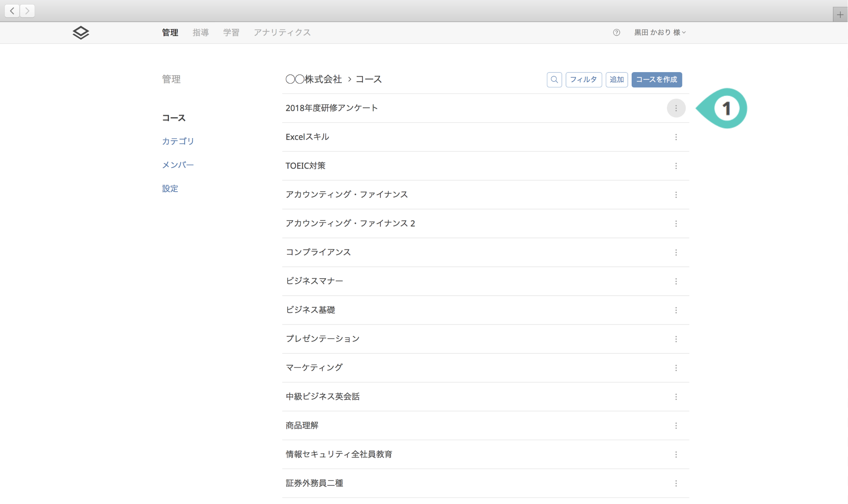Open three-dot menu for TOEIC対策
This screenshot has width=848, height=504.
pos(676,166)
